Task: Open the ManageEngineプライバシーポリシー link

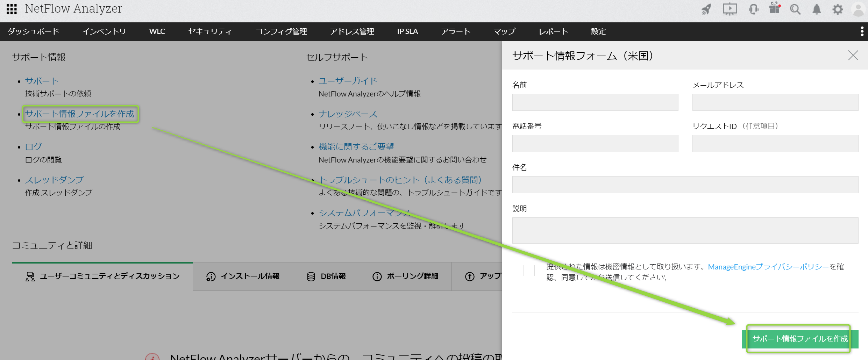Action: tap(768, 267)
